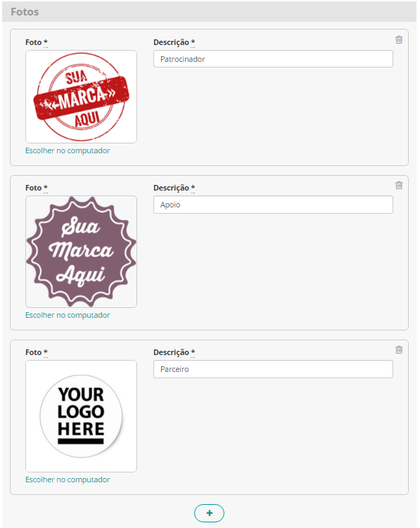The width and height of the screenshot is (420, 528).
Task: Click Escolher no computador under the purple badge
Action: [x=68, y=315]
